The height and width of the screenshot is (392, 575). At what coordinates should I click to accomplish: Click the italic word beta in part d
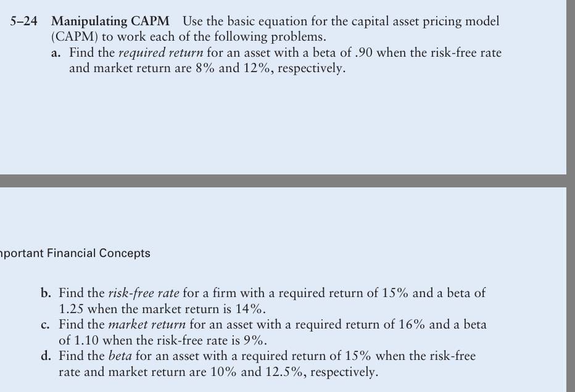point(120,356)
